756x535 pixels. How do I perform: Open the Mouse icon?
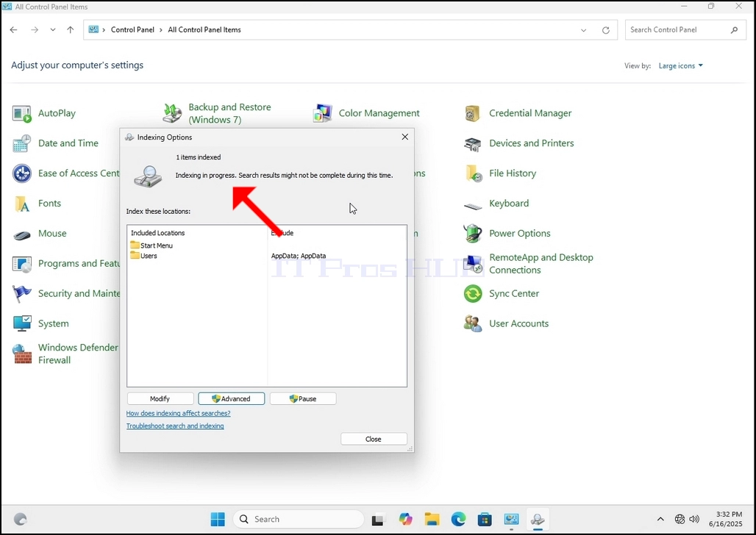coord(22,234)
